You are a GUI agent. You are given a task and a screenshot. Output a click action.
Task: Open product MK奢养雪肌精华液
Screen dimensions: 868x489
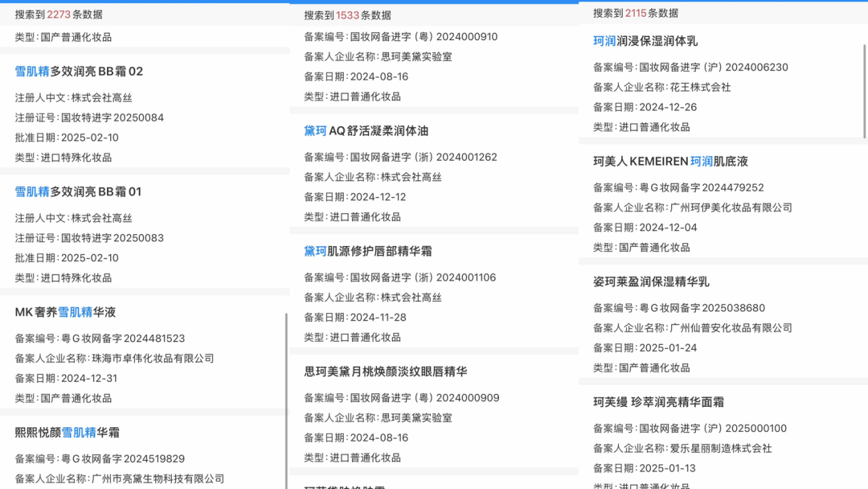pos(65,312)
